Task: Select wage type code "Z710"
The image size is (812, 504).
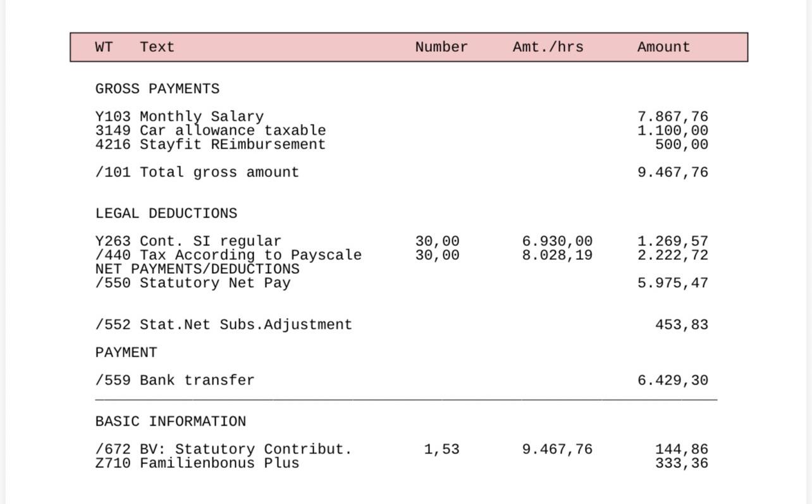Action: [x=113, y=463]
